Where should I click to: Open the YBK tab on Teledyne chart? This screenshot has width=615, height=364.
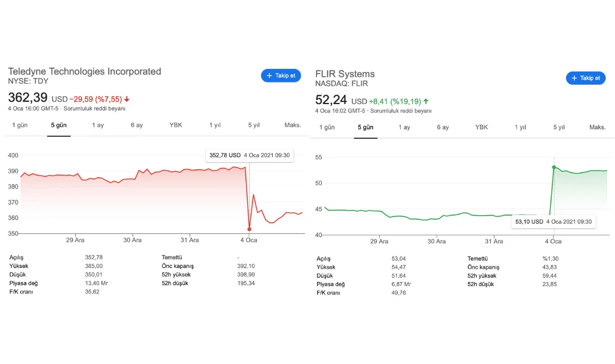(176, 125)
